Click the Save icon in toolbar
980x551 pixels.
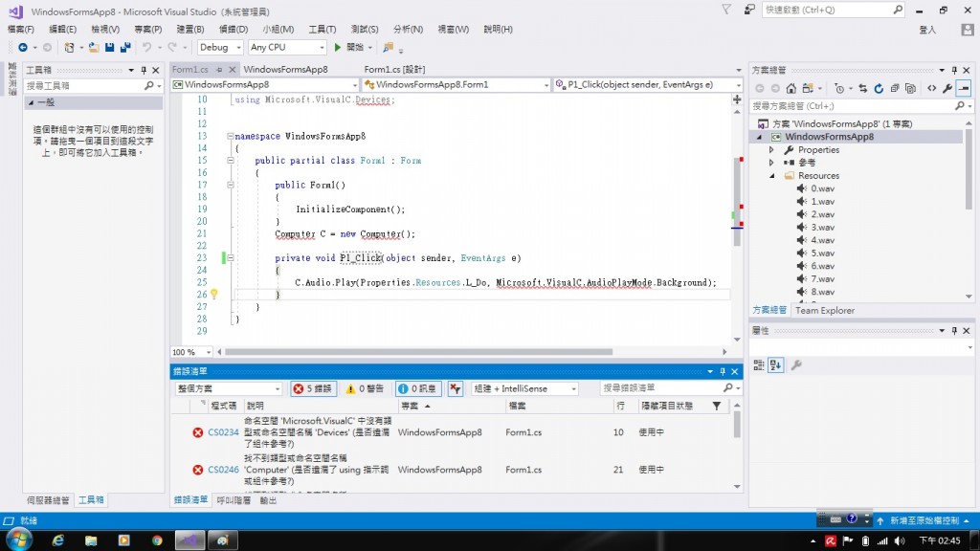109,48
